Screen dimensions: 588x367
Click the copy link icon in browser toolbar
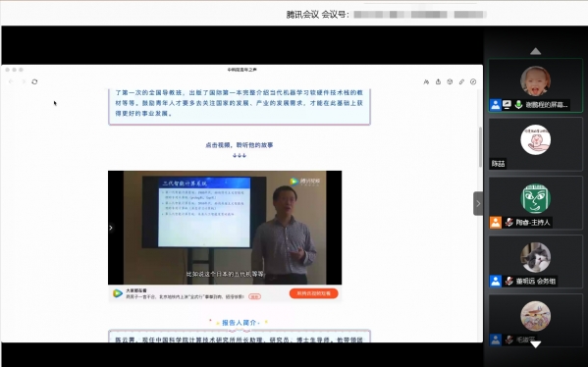click(x=461, y=81)
